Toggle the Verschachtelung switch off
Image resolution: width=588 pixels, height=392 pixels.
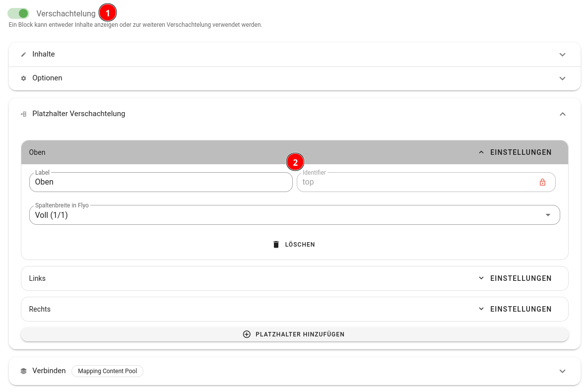click(18, 13)
